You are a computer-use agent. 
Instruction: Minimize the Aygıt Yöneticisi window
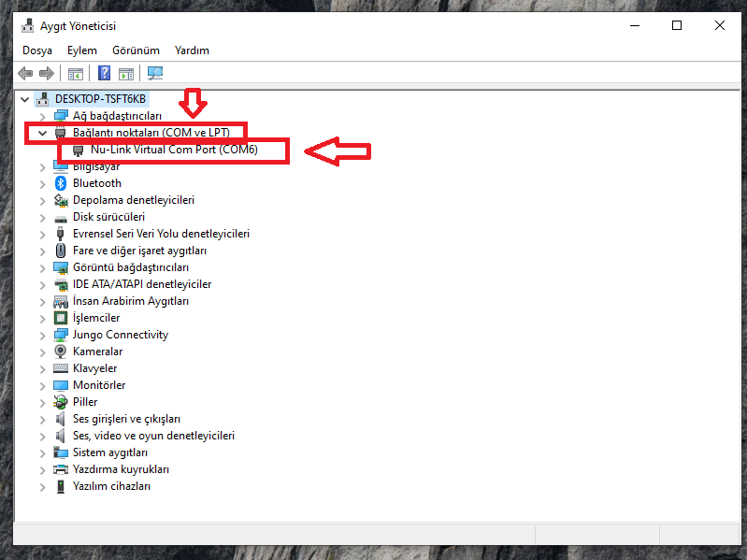tap(635, 26)
